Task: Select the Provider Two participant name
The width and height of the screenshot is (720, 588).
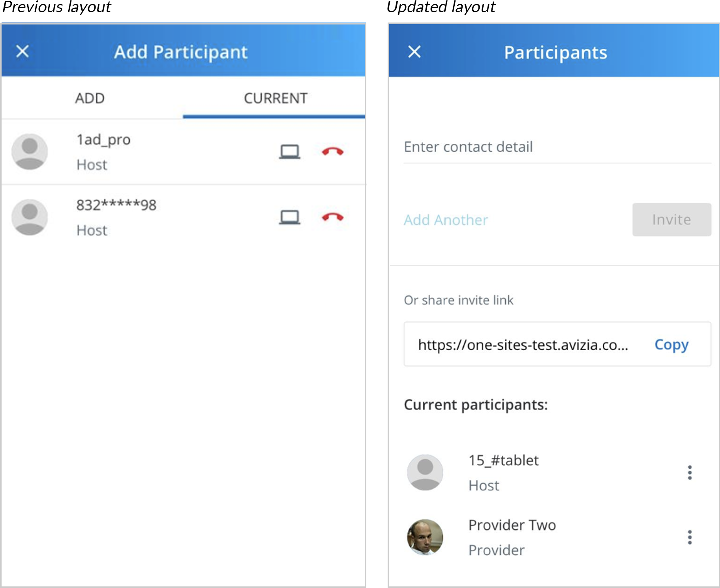Action: (512, 525)
